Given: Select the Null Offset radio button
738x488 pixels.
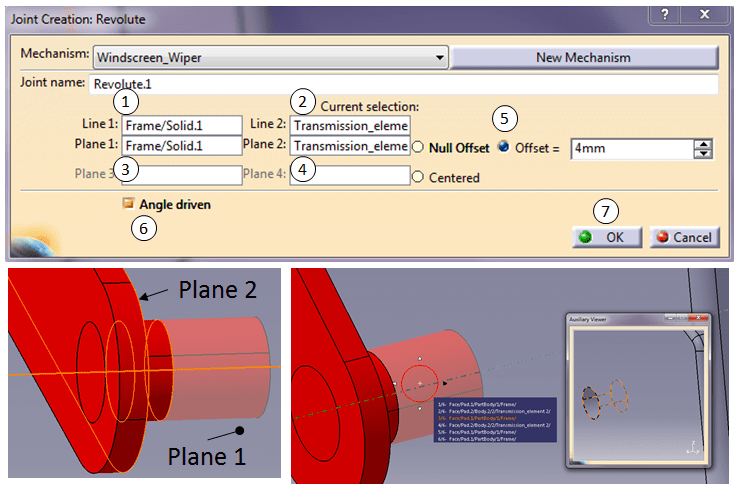Looking at the screenshot, I should click(418, 147).
